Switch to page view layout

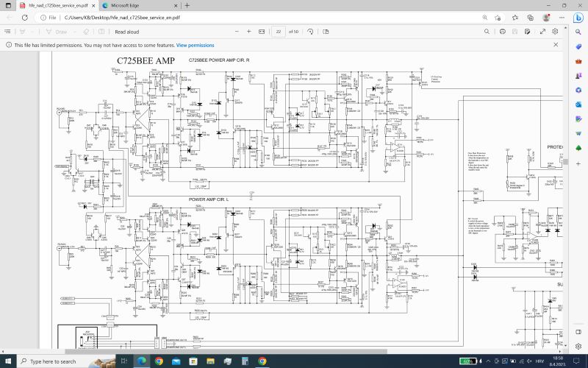(326, 32)
